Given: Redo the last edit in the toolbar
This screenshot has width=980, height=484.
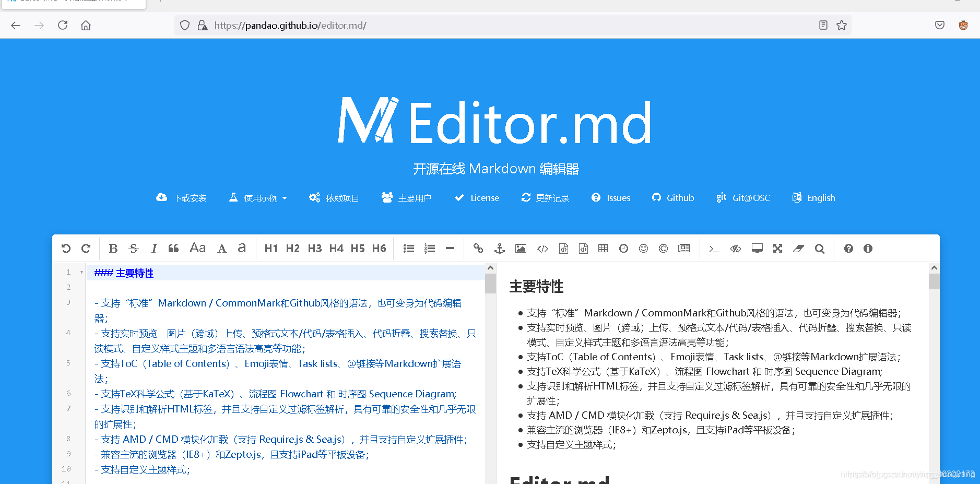Looking at the screenshot, I should [x=86, y=249].
